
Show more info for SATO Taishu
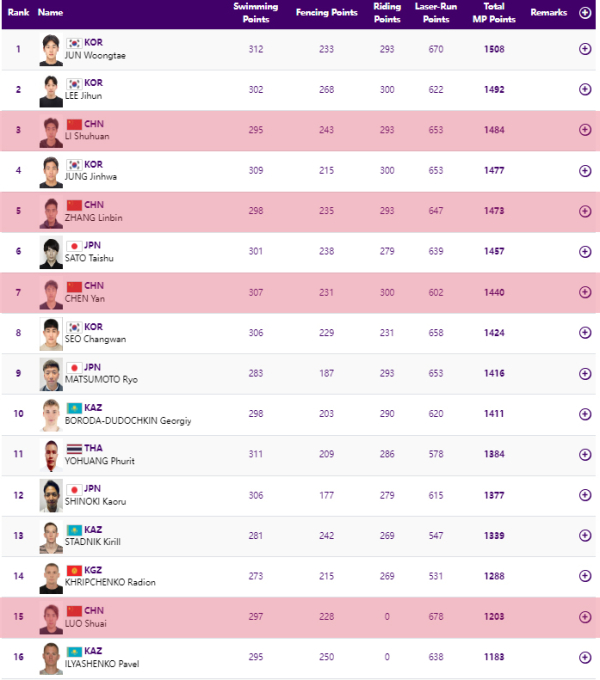585,252
